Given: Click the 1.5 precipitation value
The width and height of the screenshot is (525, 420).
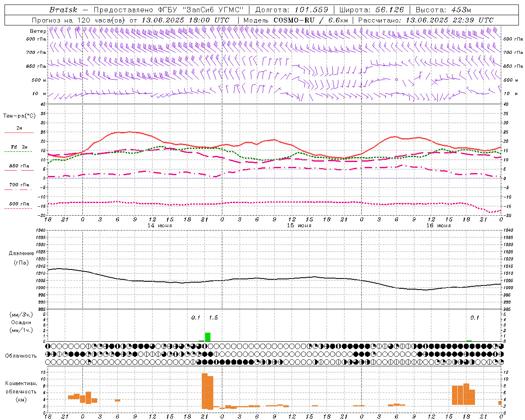Looking at the screenshot, I should (x=213, y=317).
